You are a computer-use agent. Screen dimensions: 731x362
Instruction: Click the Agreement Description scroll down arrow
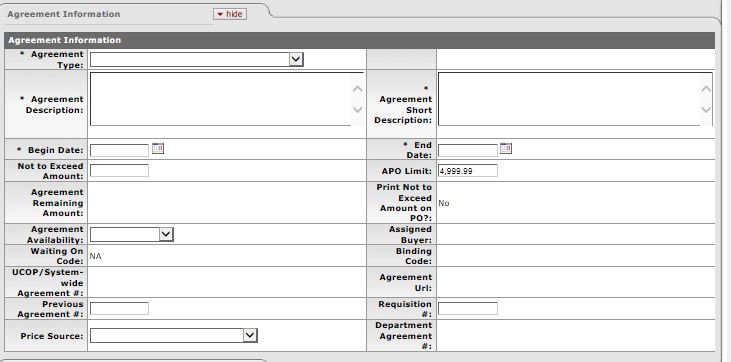tap(358, 110)
